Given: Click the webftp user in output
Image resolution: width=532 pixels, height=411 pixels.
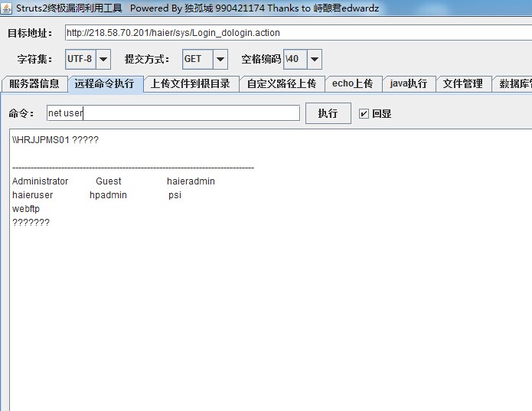Looking at the screenshot, I should [26, 209].
